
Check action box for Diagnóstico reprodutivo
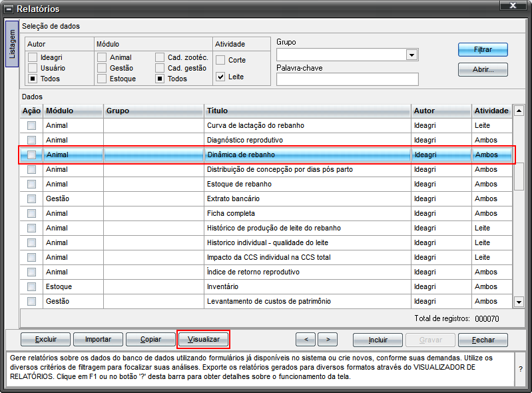pos(31,140)
